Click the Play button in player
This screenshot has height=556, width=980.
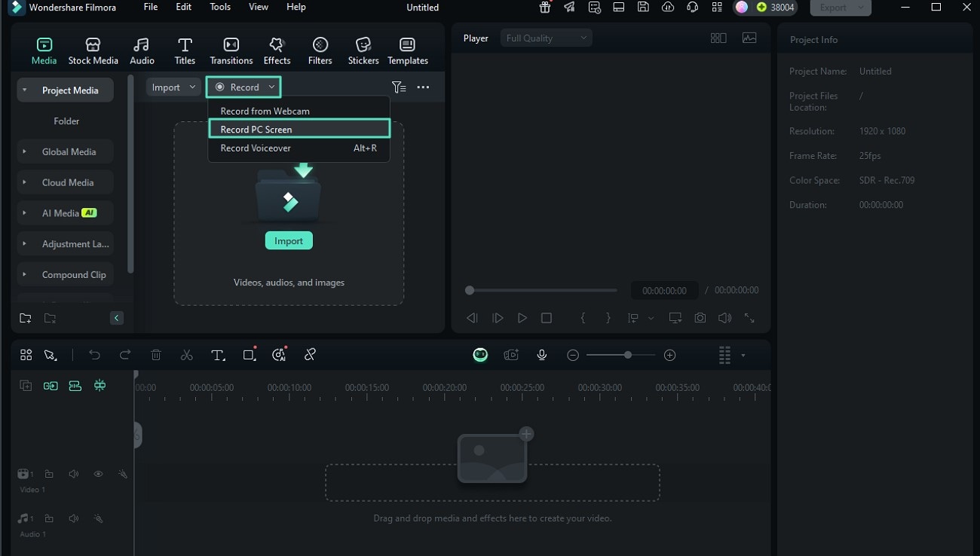pos(522,318)
